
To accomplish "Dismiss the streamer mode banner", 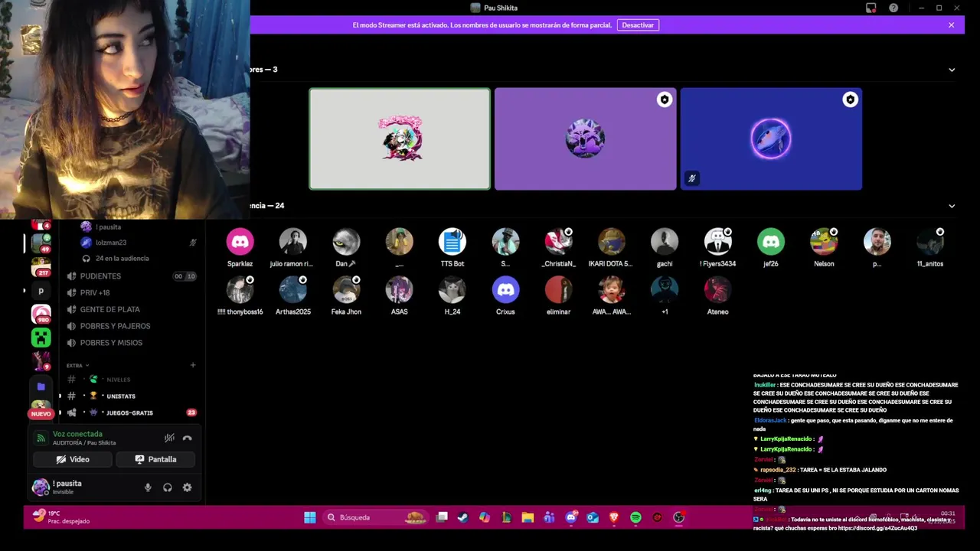I will 951,25.
